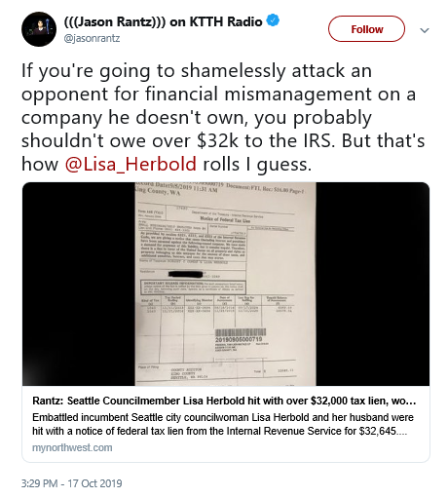The height and width of the screenshot is (498, 448).
Task: Open Jason Rantz's round profile avatar
Action: pos(39,29)
